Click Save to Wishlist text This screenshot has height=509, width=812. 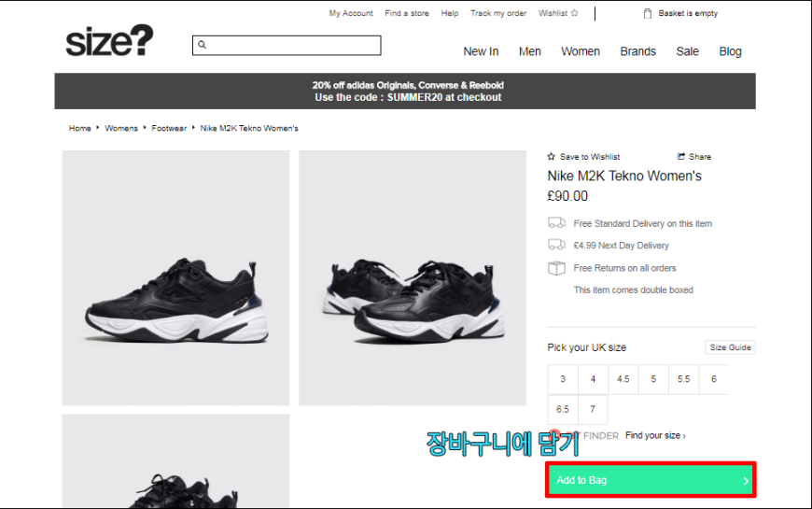tap(589, 157)
